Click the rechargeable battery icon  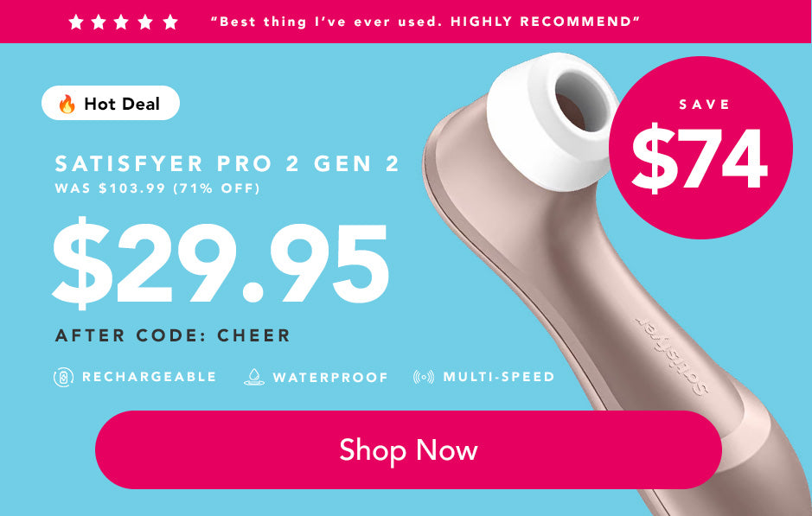pos(64,377)
